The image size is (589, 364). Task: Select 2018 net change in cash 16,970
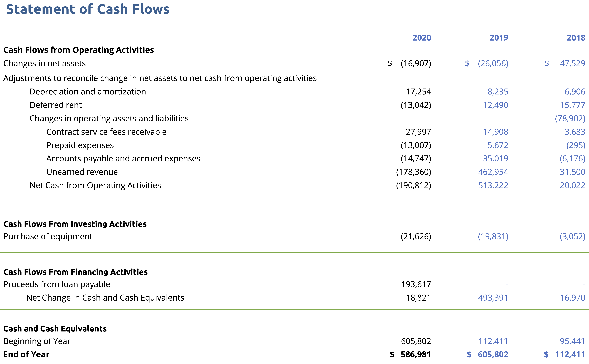pyautogui.click(x=573, y=298)
